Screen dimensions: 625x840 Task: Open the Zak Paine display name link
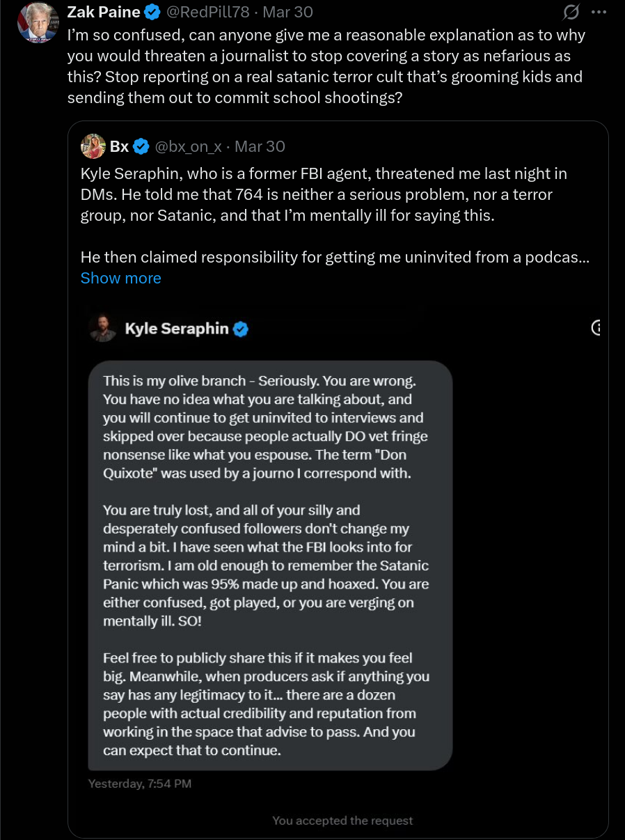(x=104, y=12)
